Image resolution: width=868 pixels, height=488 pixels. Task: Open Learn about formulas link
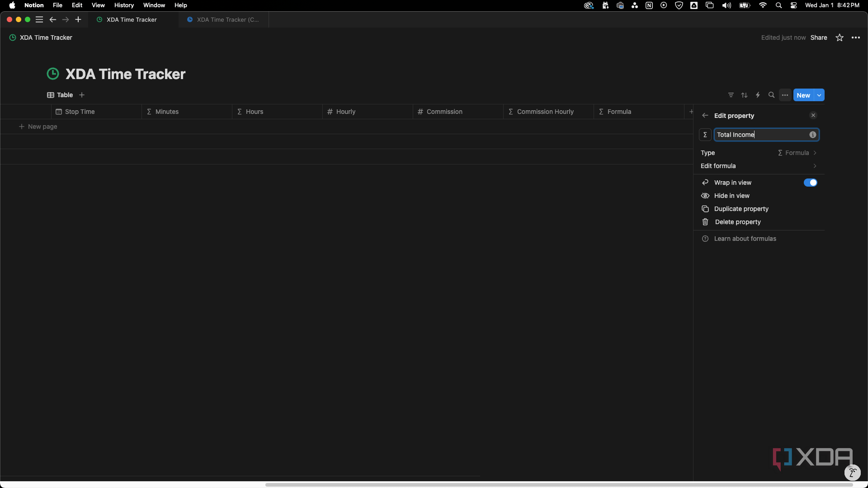click(x=759, y=239)
